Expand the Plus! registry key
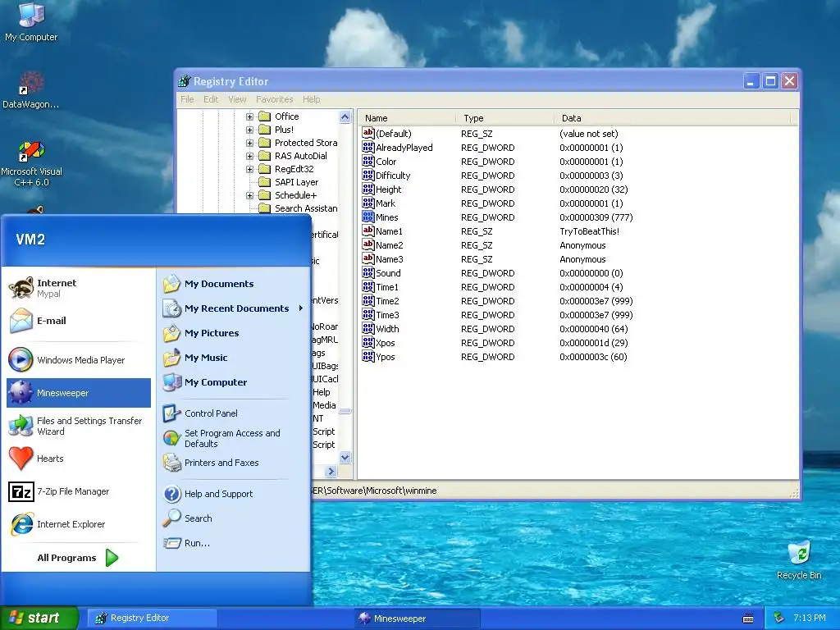 [249, 130]
